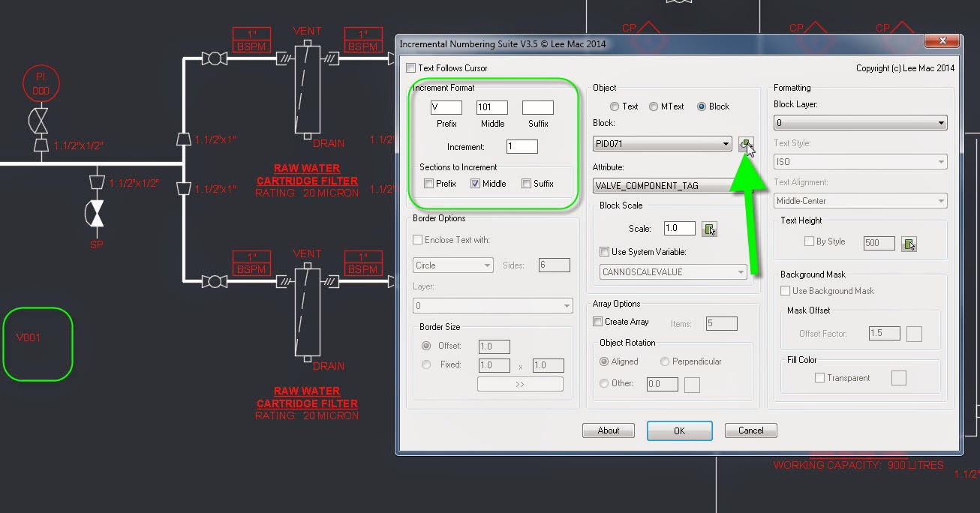The image size is (980, 513).
Task: Click the border Offset value field
Action: pyautogui.click(x=495, y=346)
